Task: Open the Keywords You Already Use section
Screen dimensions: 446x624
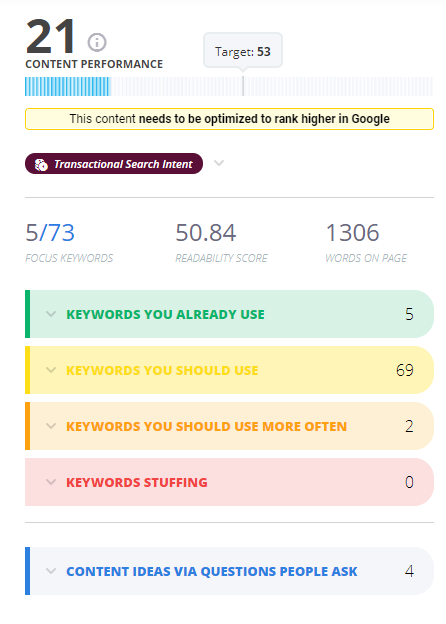Action: click(229, 314)
